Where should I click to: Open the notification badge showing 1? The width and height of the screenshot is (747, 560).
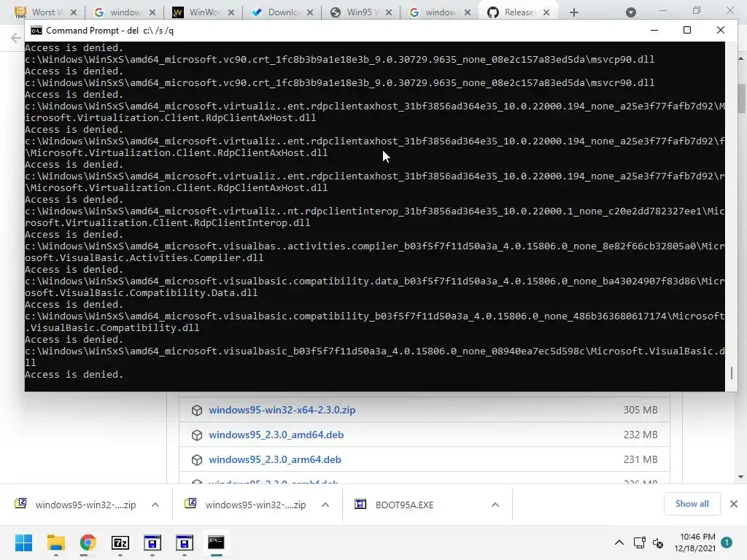727,542
